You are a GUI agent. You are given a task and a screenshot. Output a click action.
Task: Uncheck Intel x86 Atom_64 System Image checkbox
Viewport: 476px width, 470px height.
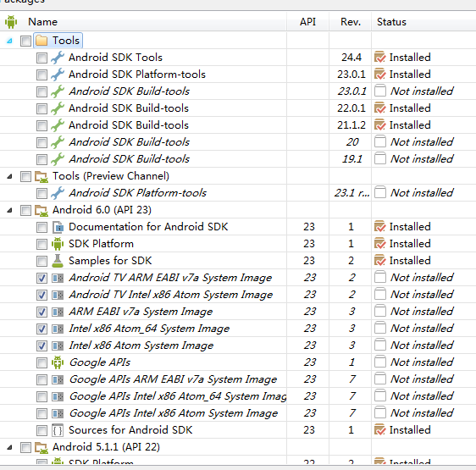[42, 329]
